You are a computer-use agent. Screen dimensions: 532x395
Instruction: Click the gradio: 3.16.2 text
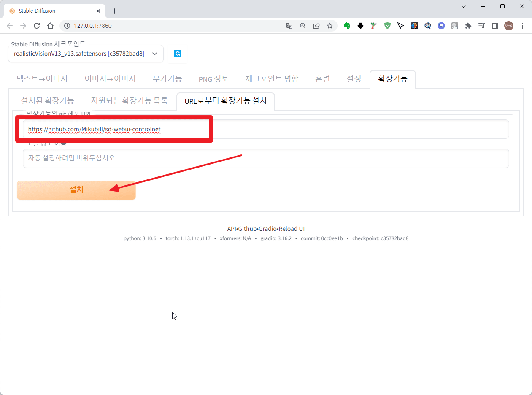[276, 238]
